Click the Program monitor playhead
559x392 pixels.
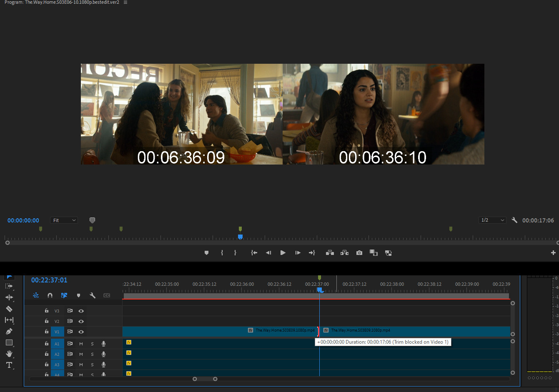pos(240,237)
